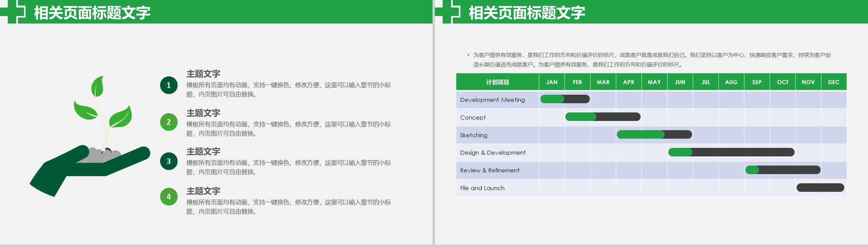The width and height of the screenshot is (868, 247).
Task: Click the dark green number 1 circle
Action: pos(169,85)
